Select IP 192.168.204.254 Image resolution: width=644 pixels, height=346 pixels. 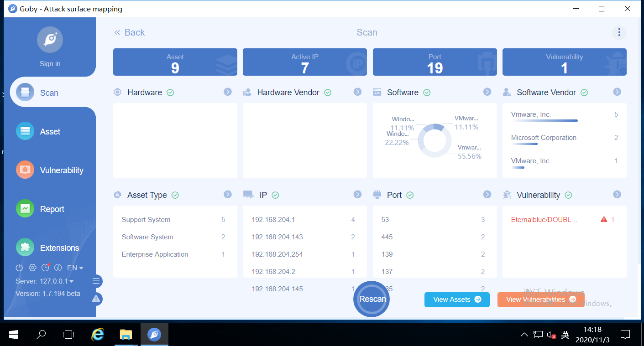click(x=303, y=254)
